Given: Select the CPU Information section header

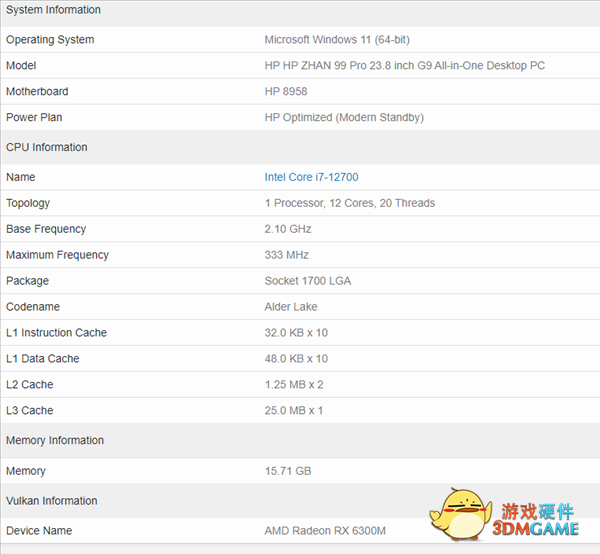Looking at the screenshot, I should pos(47,147).
